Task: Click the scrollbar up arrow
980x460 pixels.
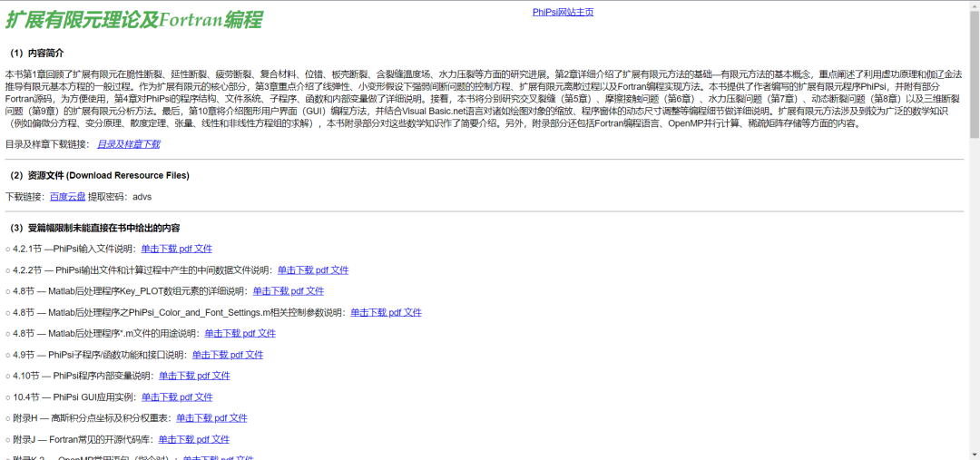Action: (975, 5)
